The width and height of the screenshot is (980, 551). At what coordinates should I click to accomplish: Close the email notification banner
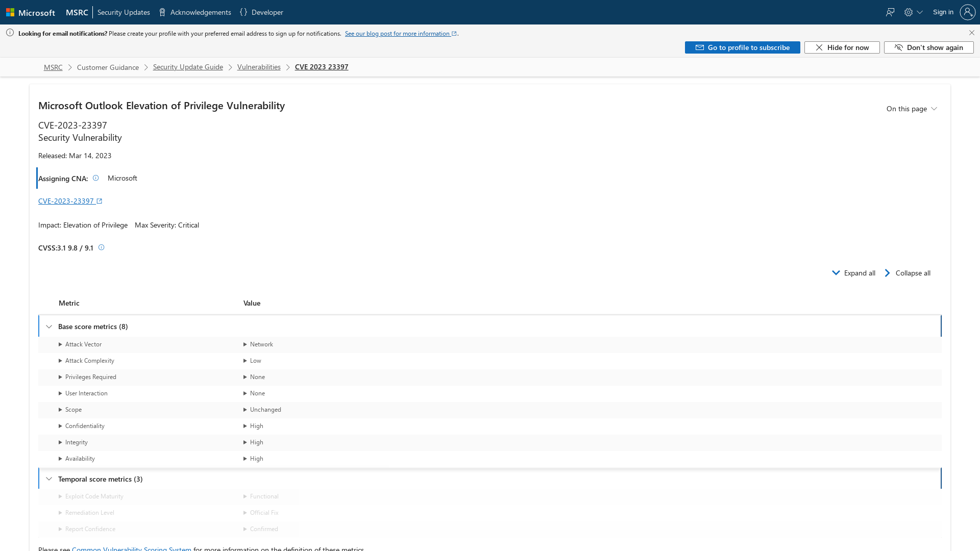(x=971, y=33)
